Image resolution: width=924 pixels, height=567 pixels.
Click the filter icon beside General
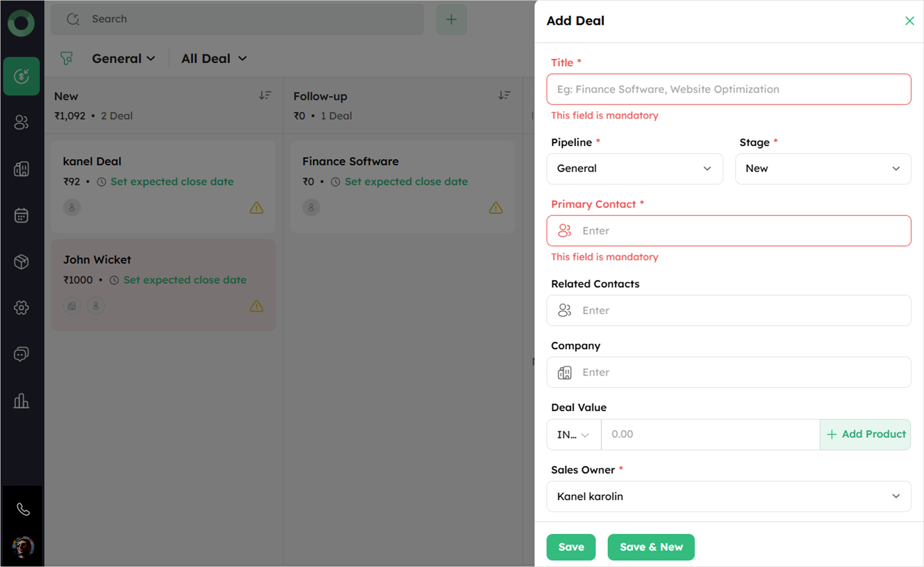[x=66, y=58]
